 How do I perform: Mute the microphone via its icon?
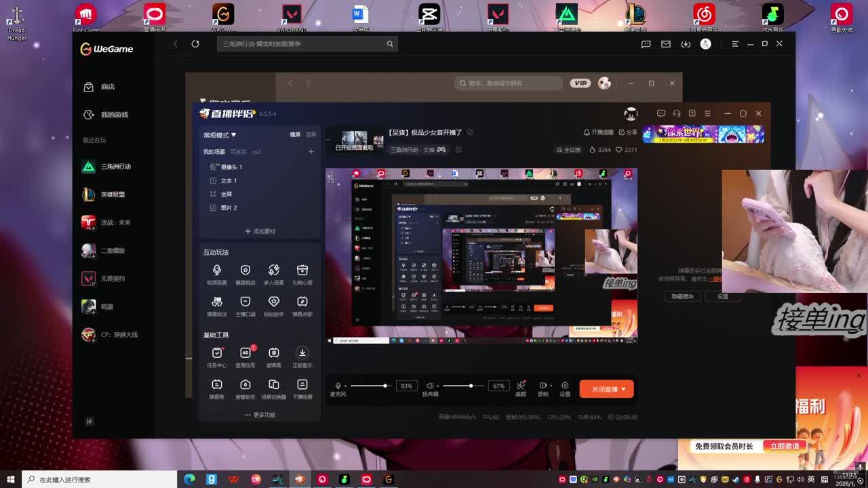coord(338,386)
